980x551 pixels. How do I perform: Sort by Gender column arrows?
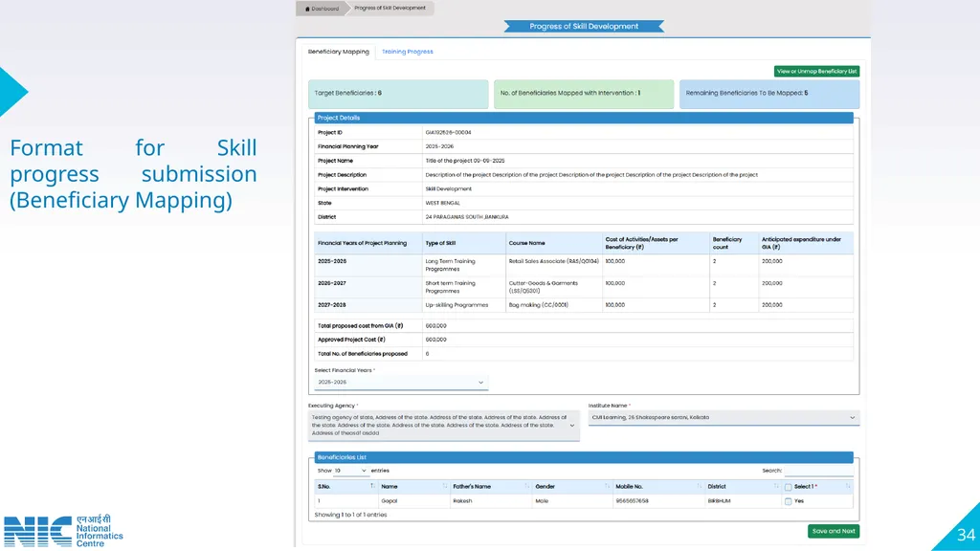tap(607, 486)
